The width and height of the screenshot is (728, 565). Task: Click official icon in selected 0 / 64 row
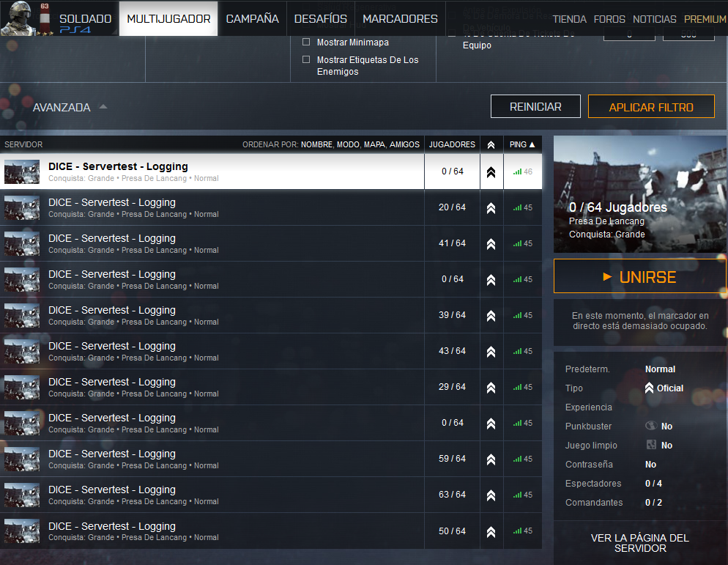click(491, 172)
